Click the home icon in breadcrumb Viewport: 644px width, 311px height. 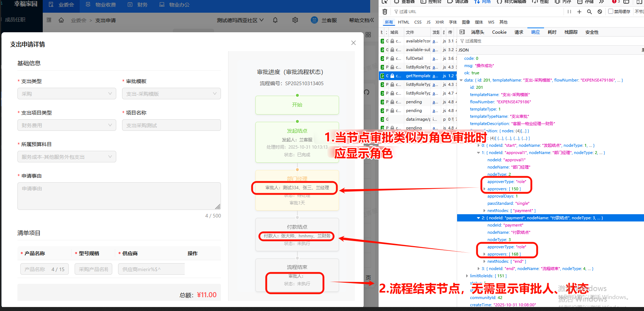point(61,20)
